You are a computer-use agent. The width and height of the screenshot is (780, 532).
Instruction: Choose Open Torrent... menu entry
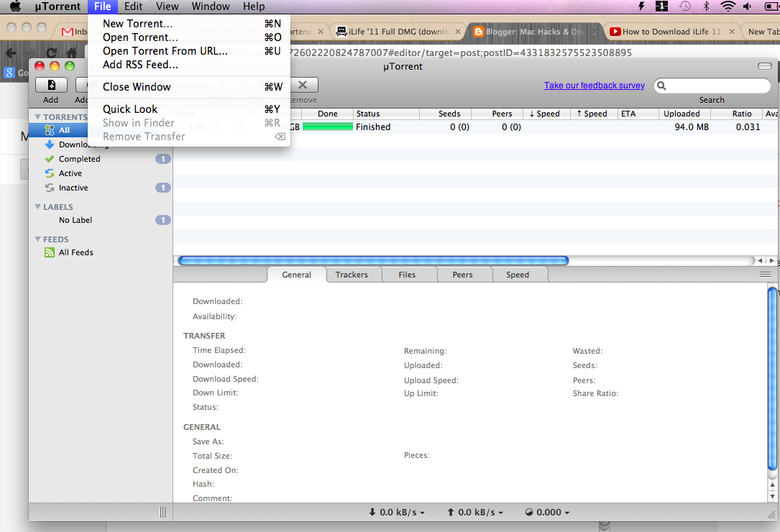pos(189,37)
